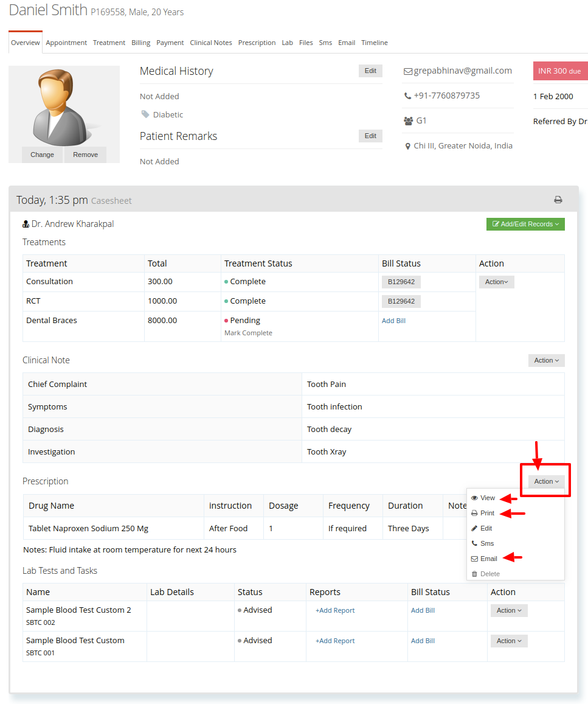Switch to the Billing tab
The height and width of the screenshot is (704, 588).
(x=141, y=43)
